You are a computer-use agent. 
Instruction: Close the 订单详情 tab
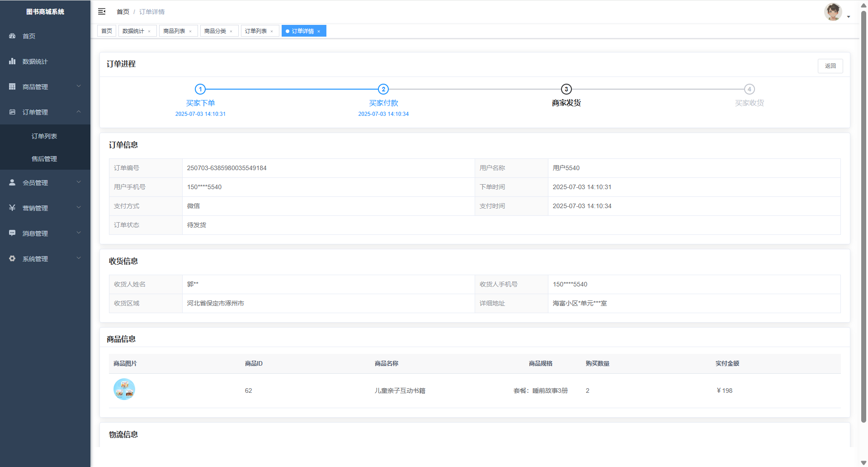pyautogui.click(x=319, y=31)
